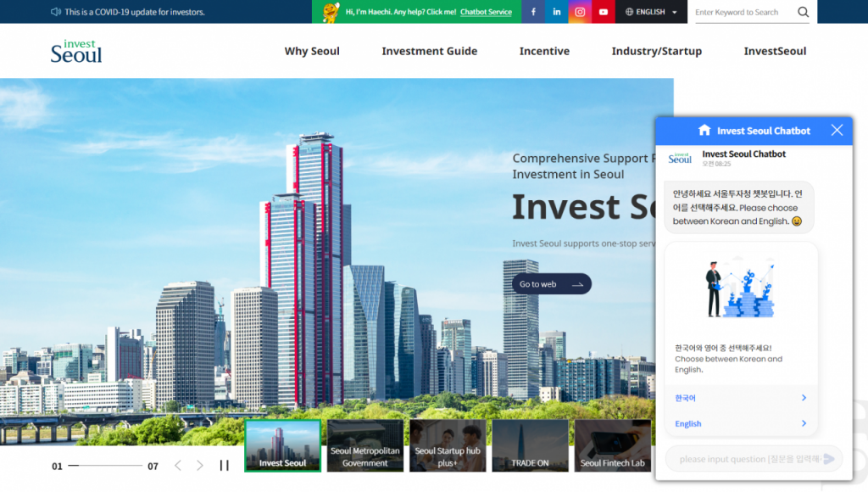Click the Go to web button
This screenshot has width=868, height=492.
pos(551,284)
